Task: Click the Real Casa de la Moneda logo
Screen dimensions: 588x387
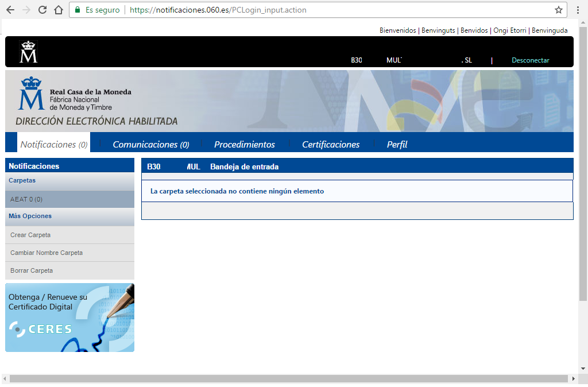Action: pos(75,95)
